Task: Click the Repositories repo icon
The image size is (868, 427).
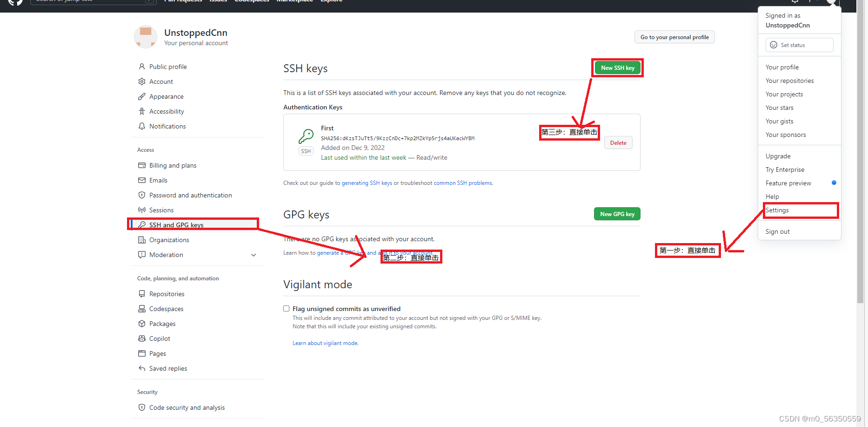Action: click(142, 294)
